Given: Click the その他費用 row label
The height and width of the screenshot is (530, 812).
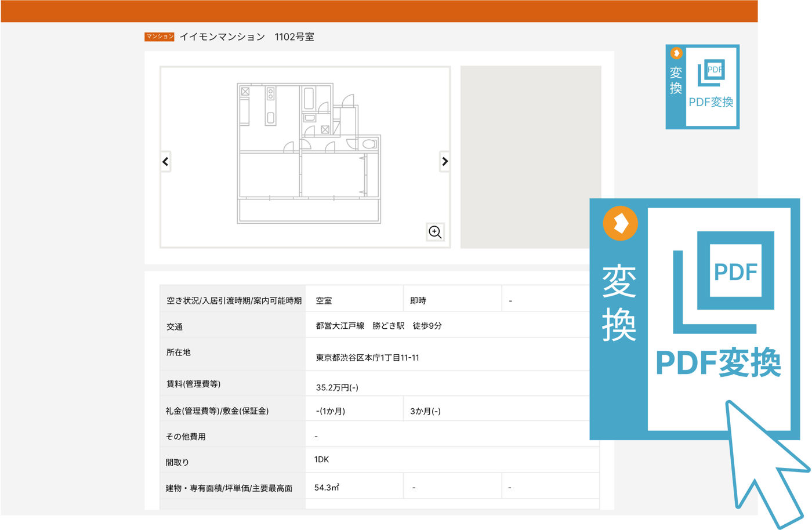Looking at the screenshot, I should point(186,436).
